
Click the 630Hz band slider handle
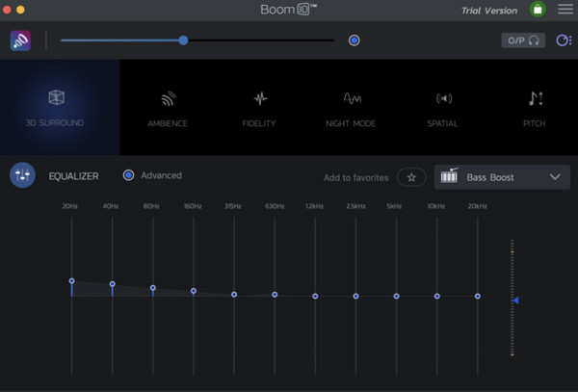(275, 295)
